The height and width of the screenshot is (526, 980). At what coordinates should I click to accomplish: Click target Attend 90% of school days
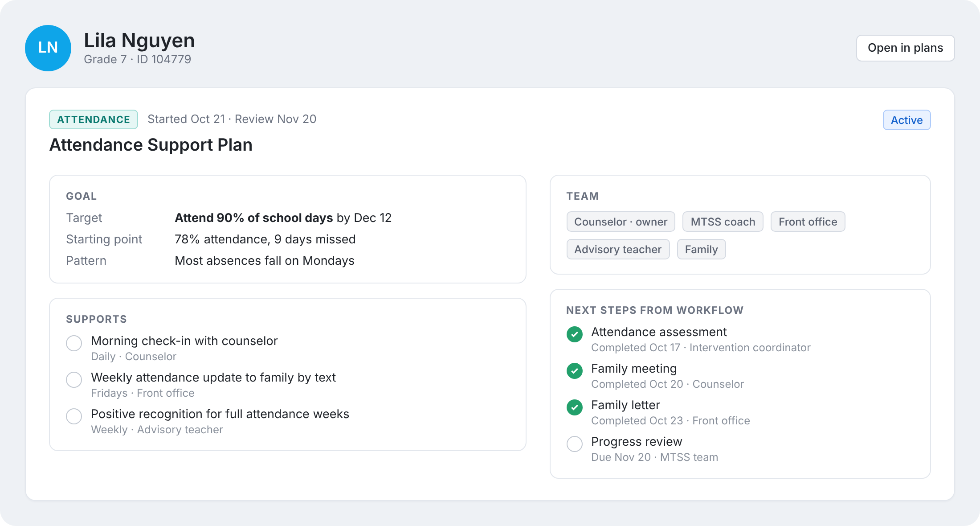click(254, 218)
